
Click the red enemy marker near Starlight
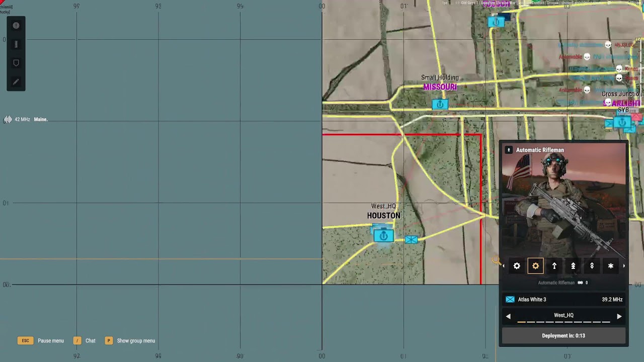(637, 118)
